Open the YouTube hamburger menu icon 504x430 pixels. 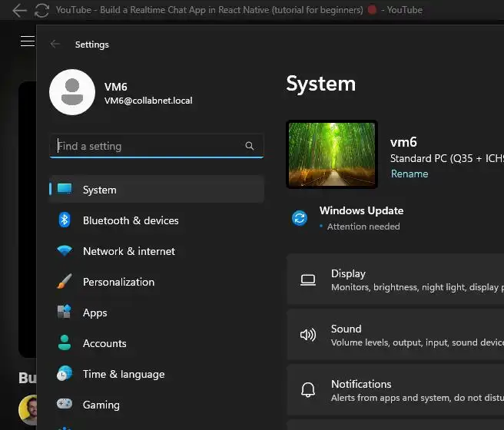pos(28,41)
